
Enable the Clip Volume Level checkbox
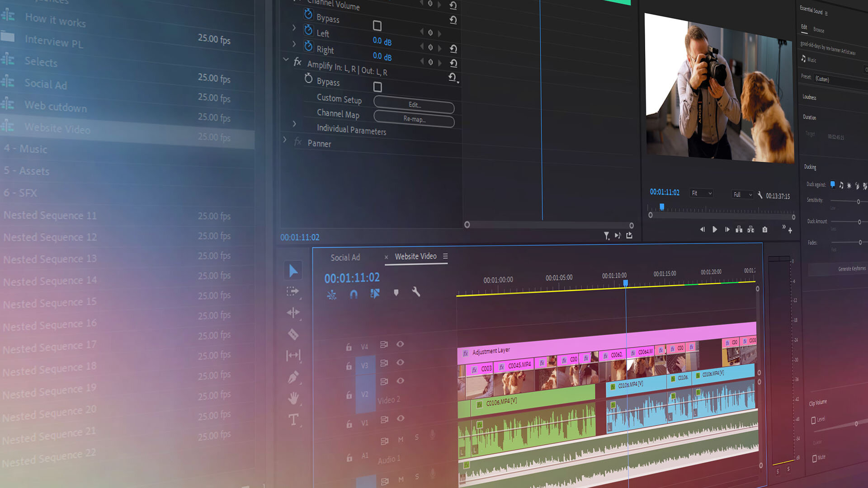pyautogui.click(x=813, y=421)
